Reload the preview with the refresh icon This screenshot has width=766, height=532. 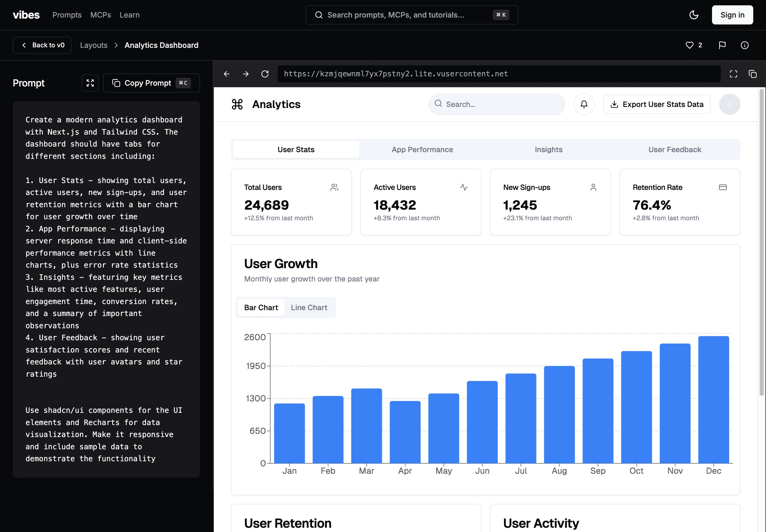[x=265, y=74]
